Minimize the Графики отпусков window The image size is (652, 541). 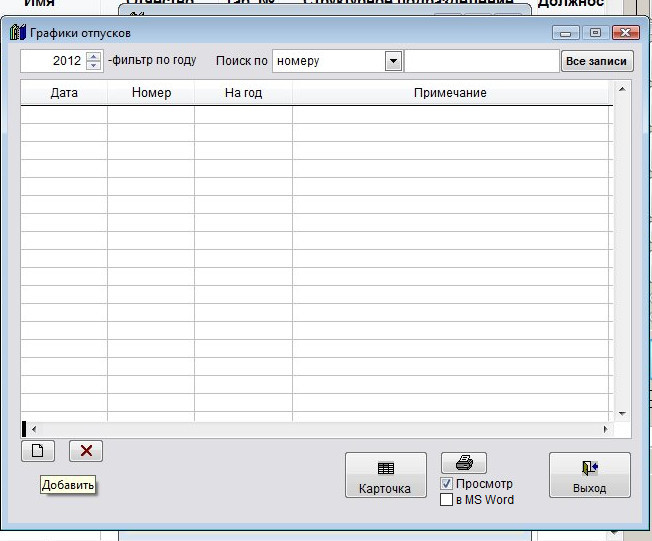pyautogui.click(x=566, y=33)
